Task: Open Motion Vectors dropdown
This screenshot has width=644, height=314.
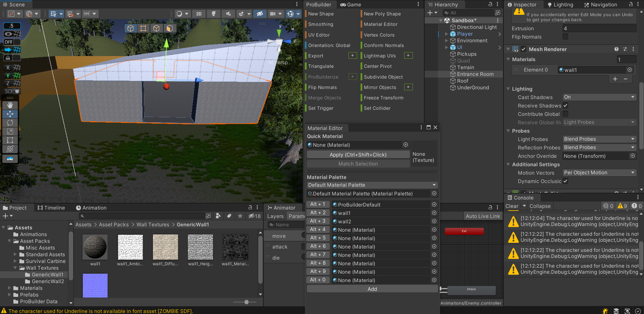Action: point(599,173)
